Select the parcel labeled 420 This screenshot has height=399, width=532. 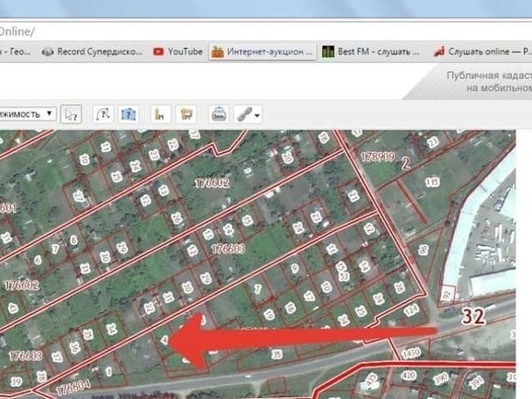tap(408, 375)
